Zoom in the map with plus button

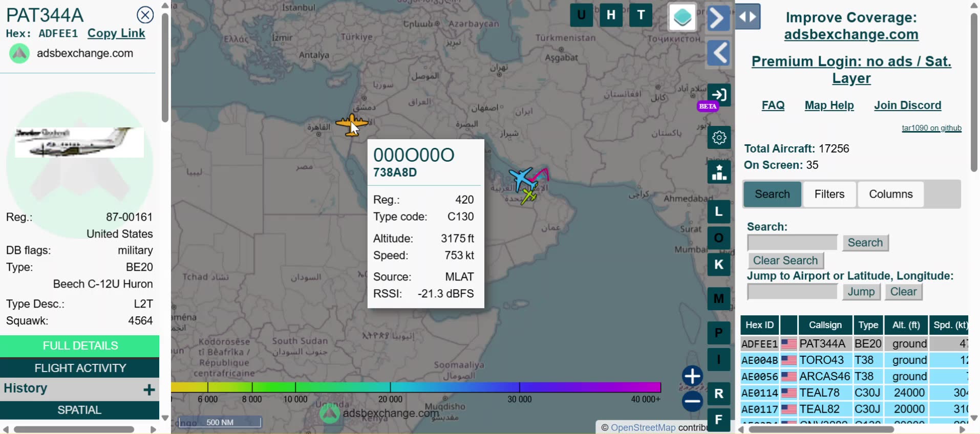pyautogui.click(x=692, y=376)
